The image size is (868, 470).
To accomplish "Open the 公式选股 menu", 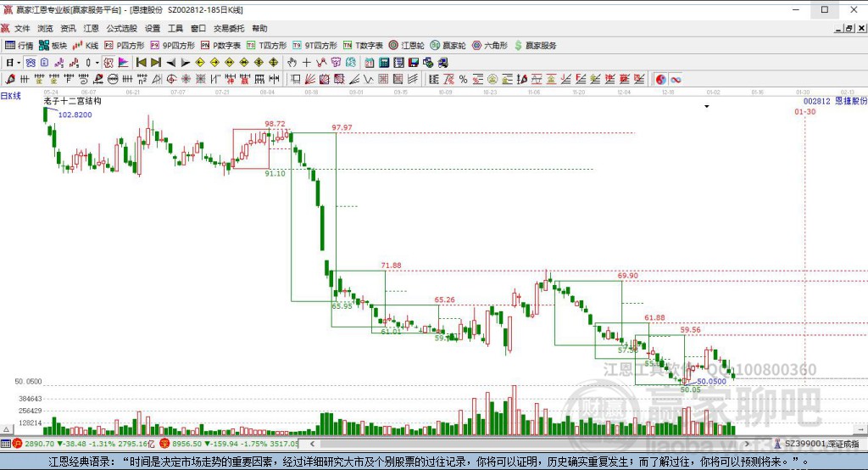I will (x=122, y=28).
